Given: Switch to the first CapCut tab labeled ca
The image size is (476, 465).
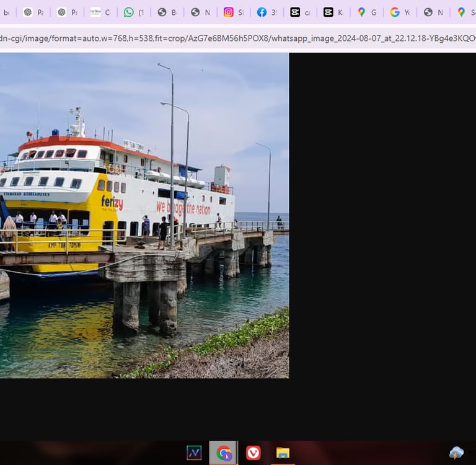Looking at the screenshot, I should point(300,12).
